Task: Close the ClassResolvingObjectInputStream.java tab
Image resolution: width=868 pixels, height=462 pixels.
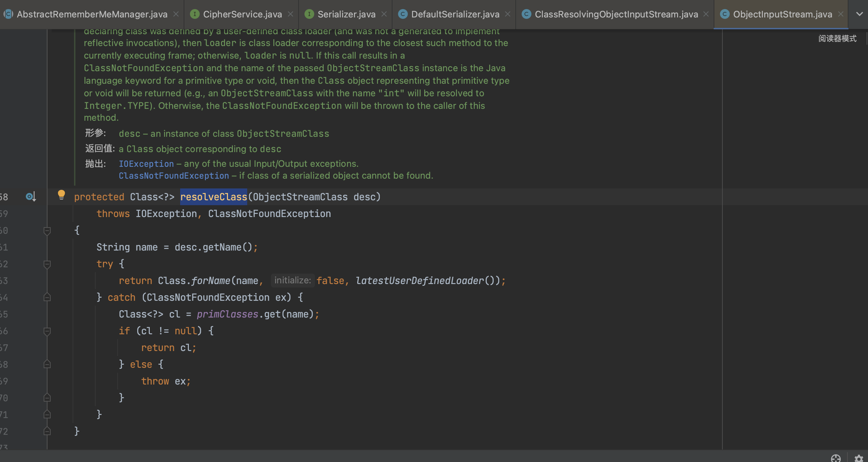Action: coord(706,14)
